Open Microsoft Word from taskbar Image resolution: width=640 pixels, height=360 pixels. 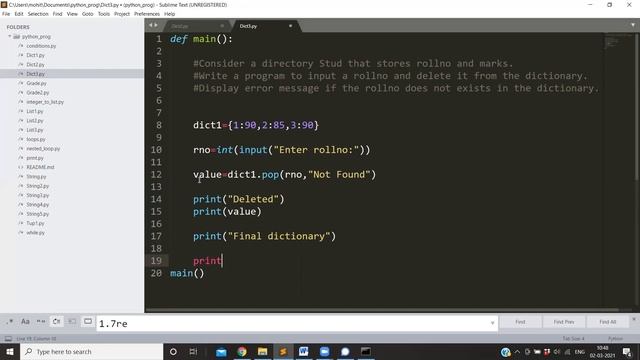point(304,351)
